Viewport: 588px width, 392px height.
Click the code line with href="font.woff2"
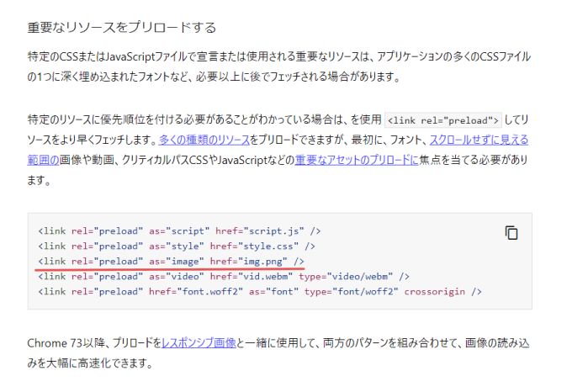coord(260,291)
